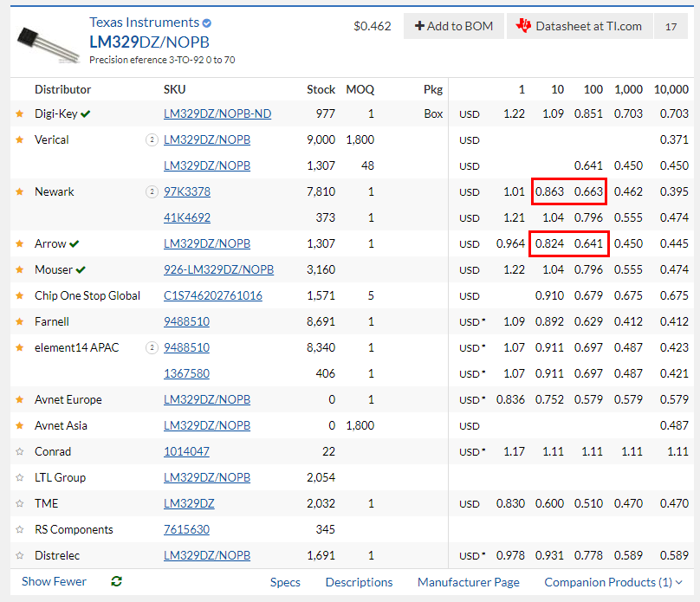Open Newark SKU 97K3378
Viewport: 700px width, 602px height.
coord(187,192)
